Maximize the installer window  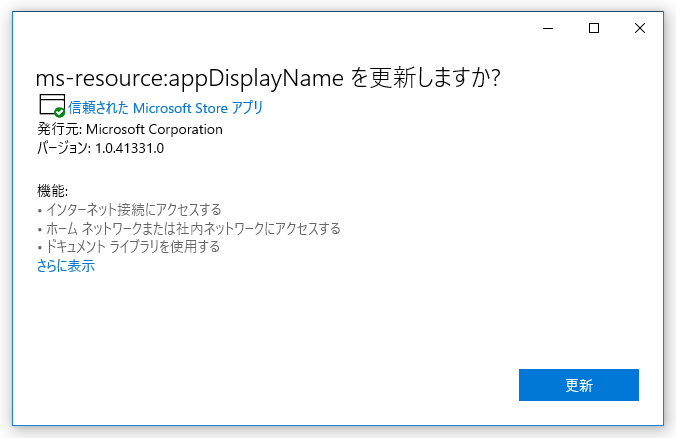[594, 28]
